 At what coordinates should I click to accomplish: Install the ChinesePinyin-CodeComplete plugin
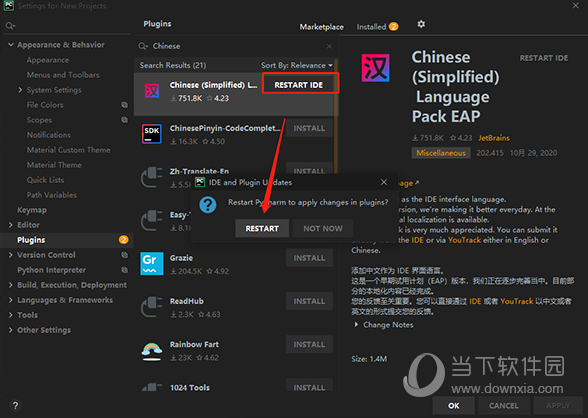(309, 128)
